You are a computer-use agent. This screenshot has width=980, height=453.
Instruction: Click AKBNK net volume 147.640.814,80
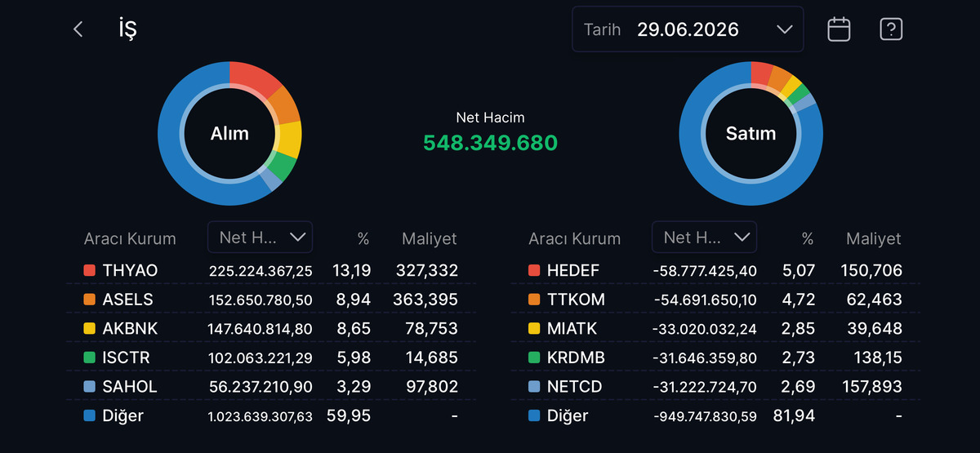[261, 329]
